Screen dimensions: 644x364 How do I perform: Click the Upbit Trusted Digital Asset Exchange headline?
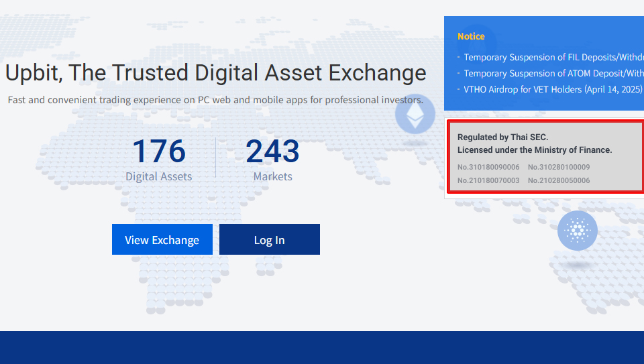pos(215,73)
